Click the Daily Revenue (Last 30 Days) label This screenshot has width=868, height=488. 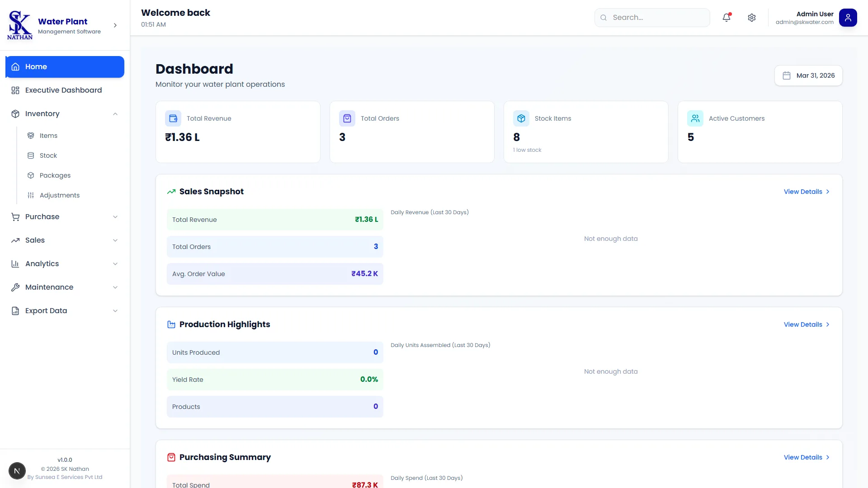(x=429, y=212)
